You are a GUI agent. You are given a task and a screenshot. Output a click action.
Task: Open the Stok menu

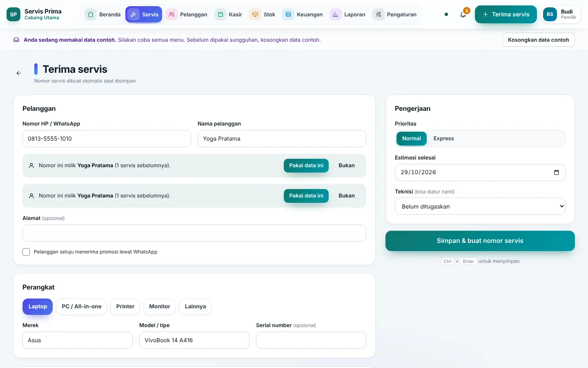[263, 14]
